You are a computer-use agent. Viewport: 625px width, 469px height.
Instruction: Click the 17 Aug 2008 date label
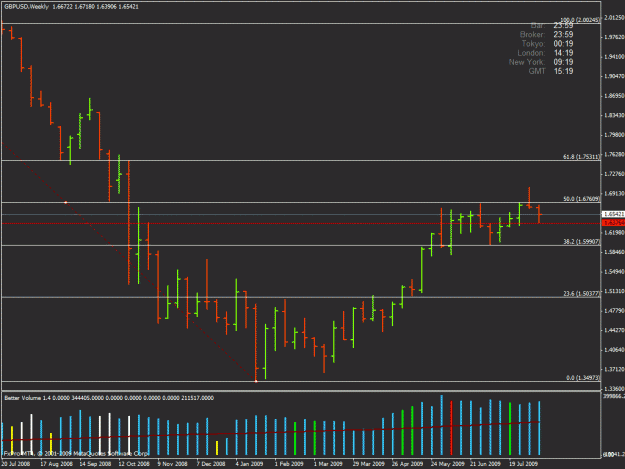[56, 464]
